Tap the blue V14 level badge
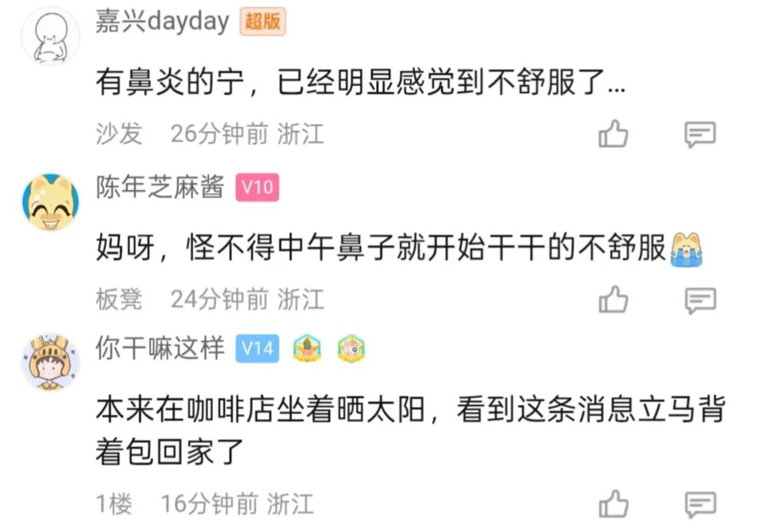 [257, 348]
